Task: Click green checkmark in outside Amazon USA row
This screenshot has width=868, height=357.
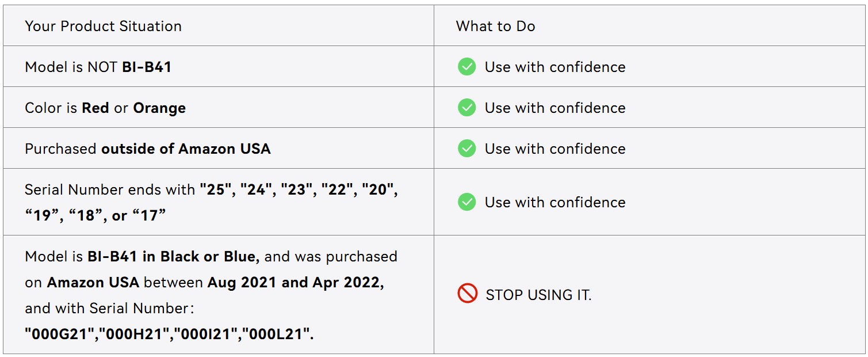Action: [466, 149]
